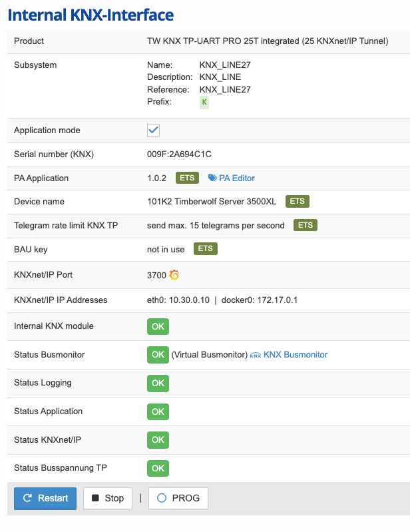This screenshot has width=410, height=532.
Task: Open the KNX Busmonitor link
Action: click(296, 354)
